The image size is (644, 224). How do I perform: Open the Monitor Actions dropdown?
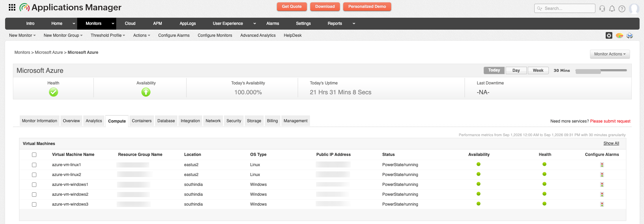[x=610, y=54]
